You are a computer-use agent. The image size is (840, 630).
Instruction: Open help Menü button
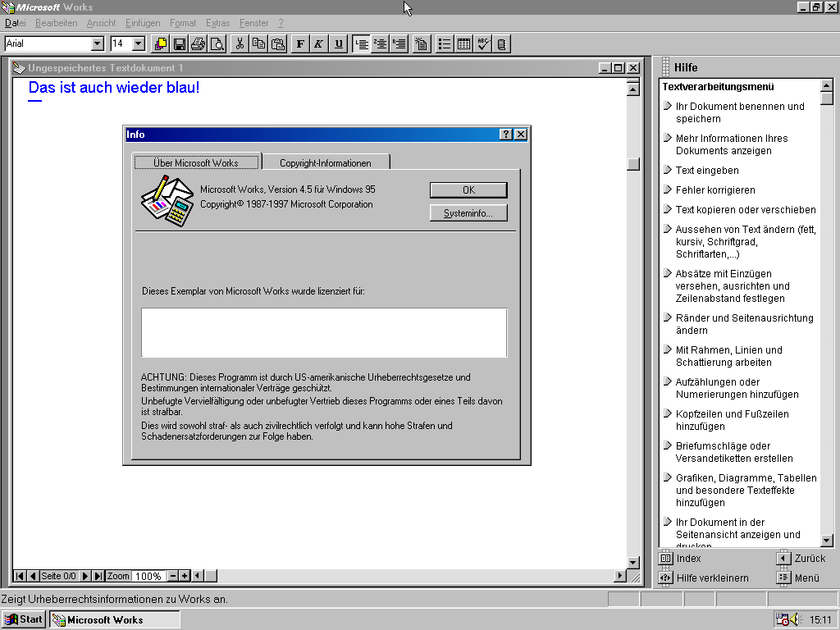click(x=798, y=578)
